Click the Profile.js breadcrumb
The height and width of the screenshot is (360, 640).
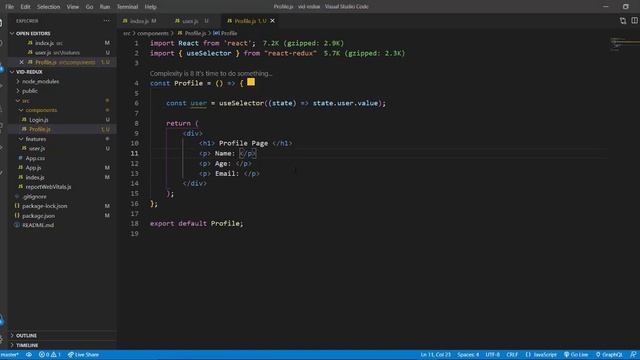[x=192, y=33]
